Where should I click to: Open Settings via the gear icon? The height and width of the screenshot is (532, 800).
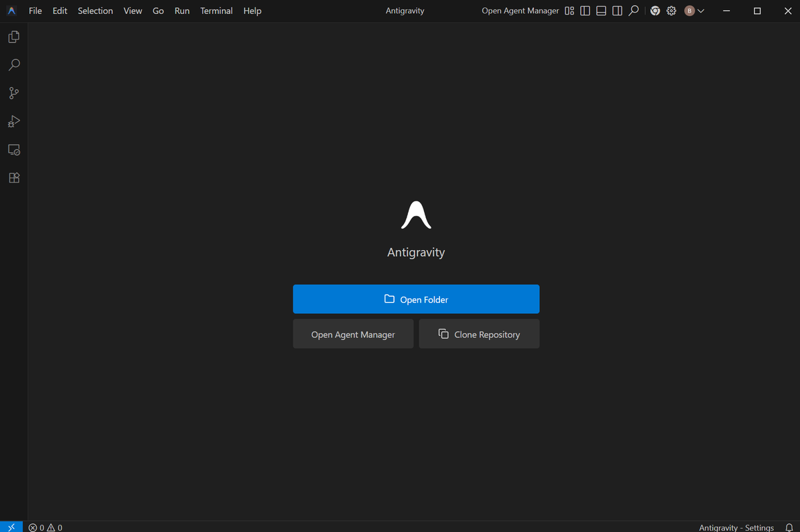click(671, 11)
